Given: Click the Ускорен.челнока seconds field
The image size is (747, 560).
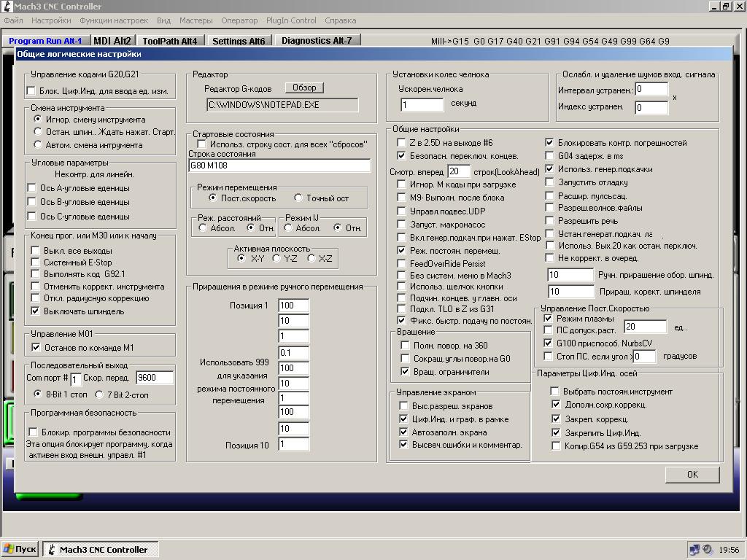Looking at the screenshot, I should point(422,104).
